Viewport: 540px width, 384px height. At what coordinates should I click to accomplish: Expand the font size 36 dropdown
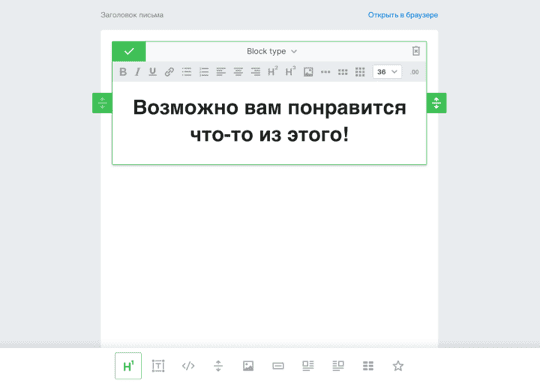[387, 72]
